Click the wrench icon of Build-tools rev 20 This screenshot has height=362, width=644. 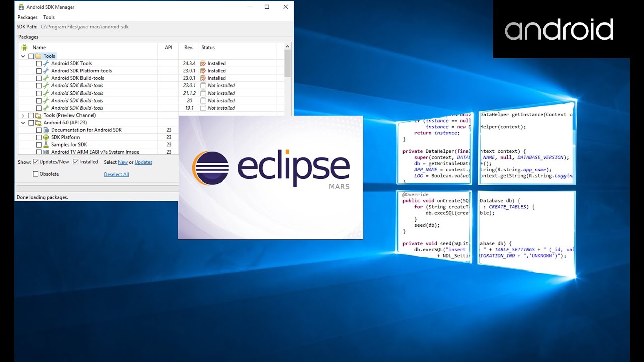[46, 101]
